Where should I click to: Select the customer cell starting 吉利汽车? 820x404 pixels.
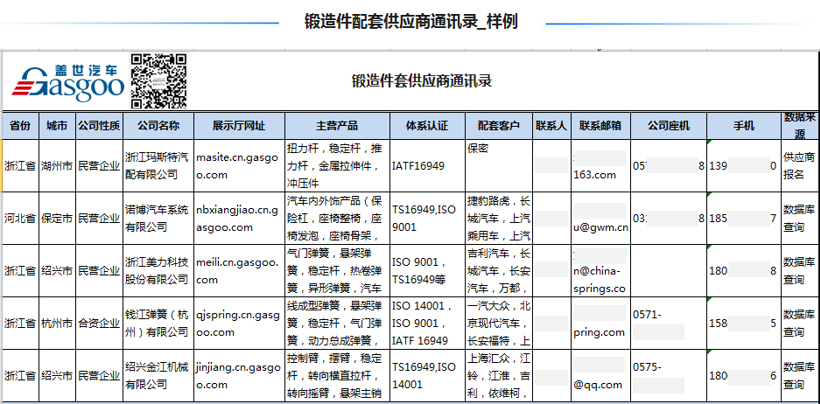(499, 271)
